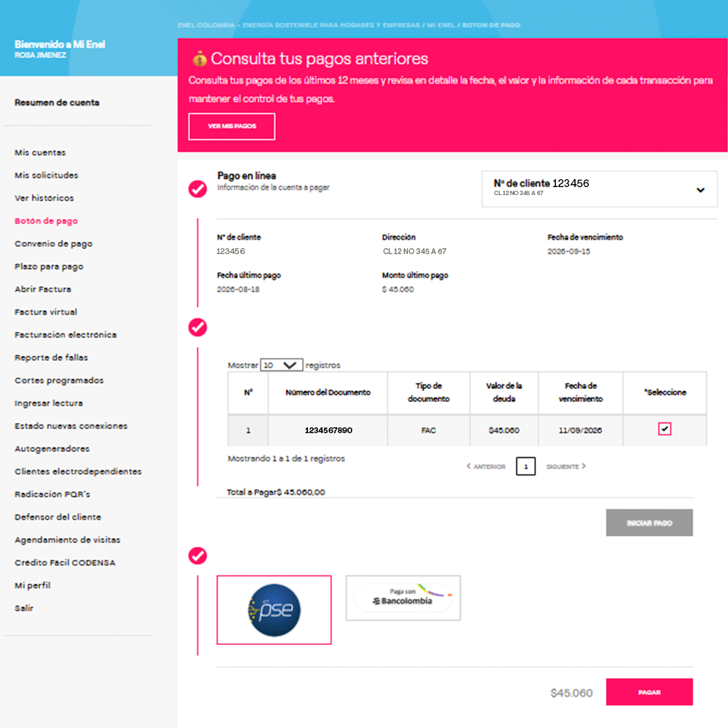Click the second step pink checkmark icon
Image resolution: width=728 pixels, height=728 pixels.
198,328
